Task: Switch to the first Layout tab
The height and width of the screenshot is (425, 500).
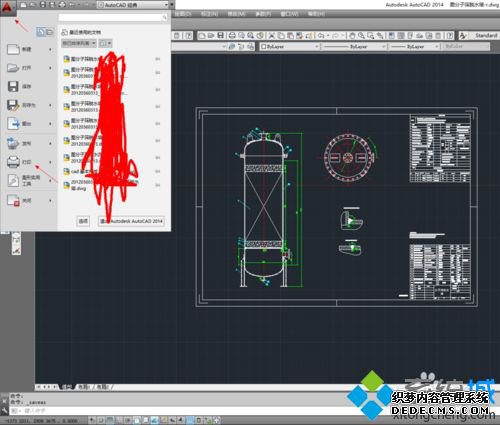Action: 84,387
